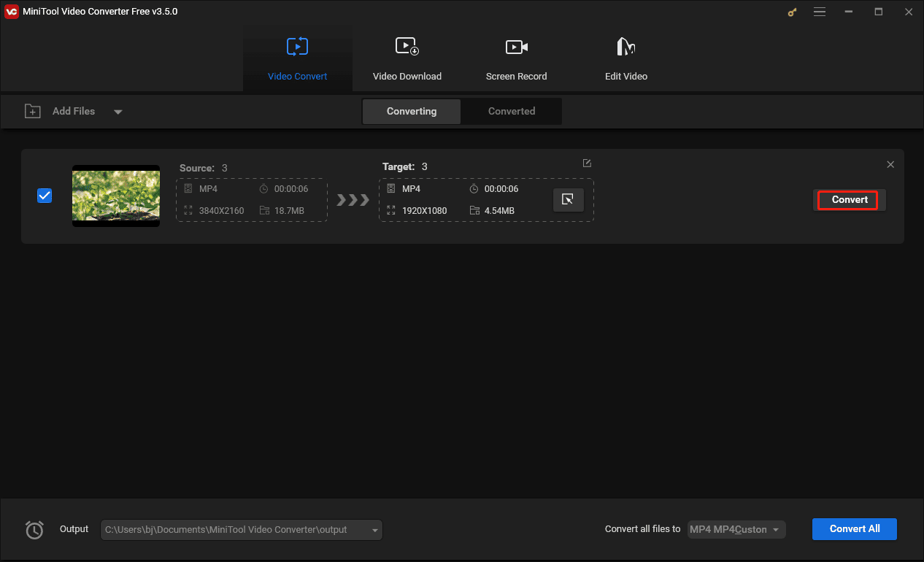Viewport: 924px width, 562px height.
Task: Uncheck the video file checkbox
Action: point(45,196)
